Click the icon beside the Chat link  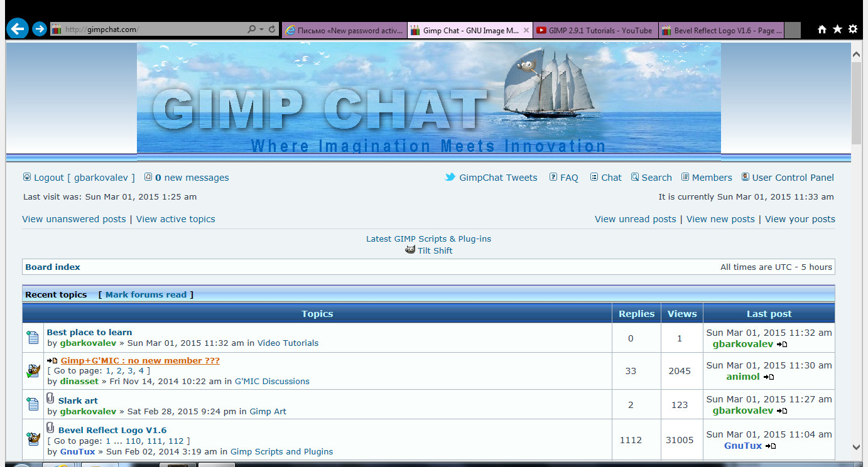[594, 177]
